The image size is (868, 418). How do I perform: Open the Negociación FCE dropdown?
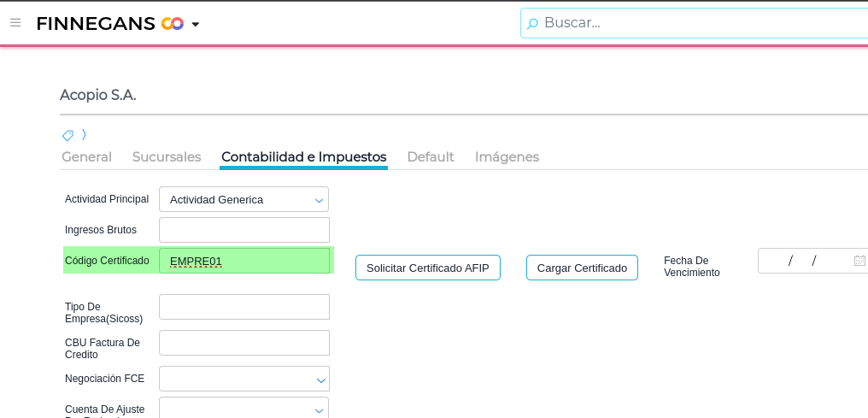tap(320, 380)
